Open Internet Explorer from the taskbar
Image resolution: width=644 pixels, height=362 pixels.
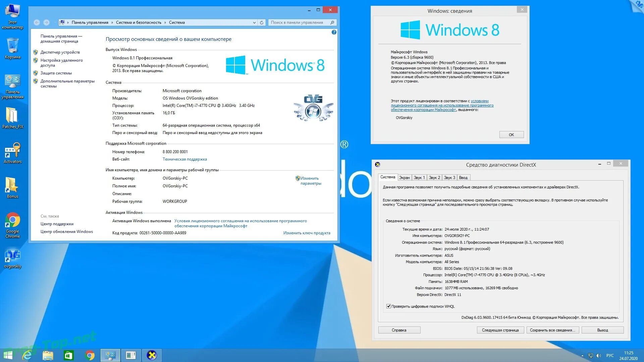click(x=27, y=355)
